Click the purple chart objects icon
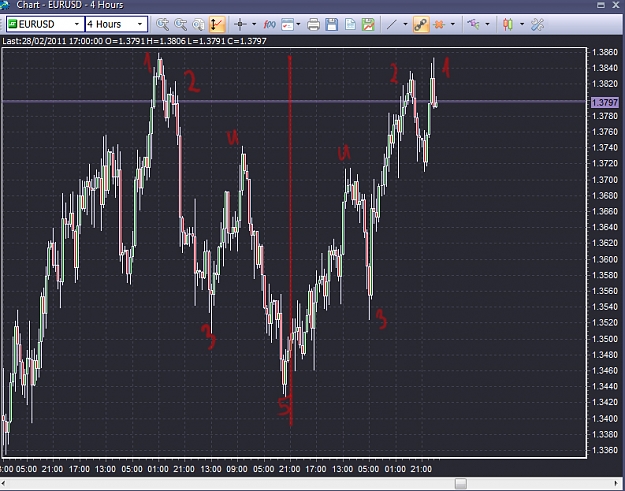The image size is (625, 491). [474, 24]
